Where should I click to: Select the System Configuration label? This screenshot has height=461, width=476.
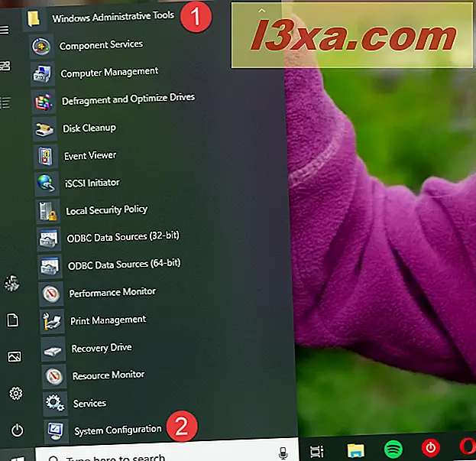(118, 430)
